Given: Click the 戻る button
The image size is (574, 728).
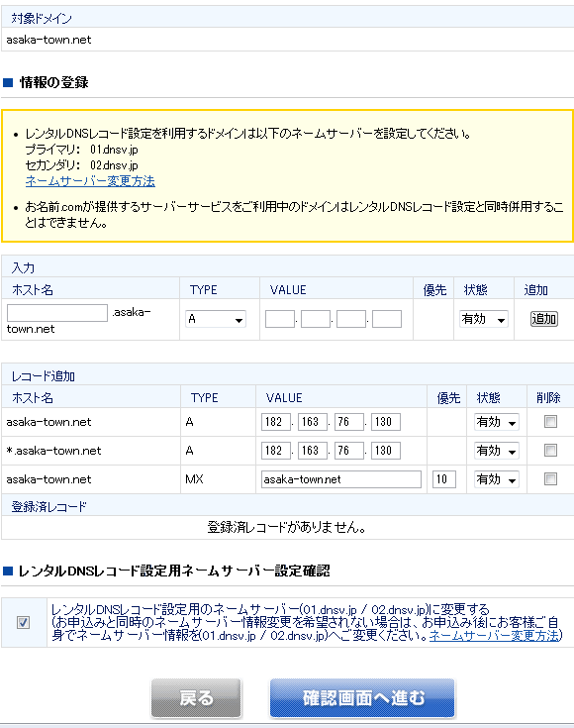Looking at the screenshot, I should pos(196,698).
